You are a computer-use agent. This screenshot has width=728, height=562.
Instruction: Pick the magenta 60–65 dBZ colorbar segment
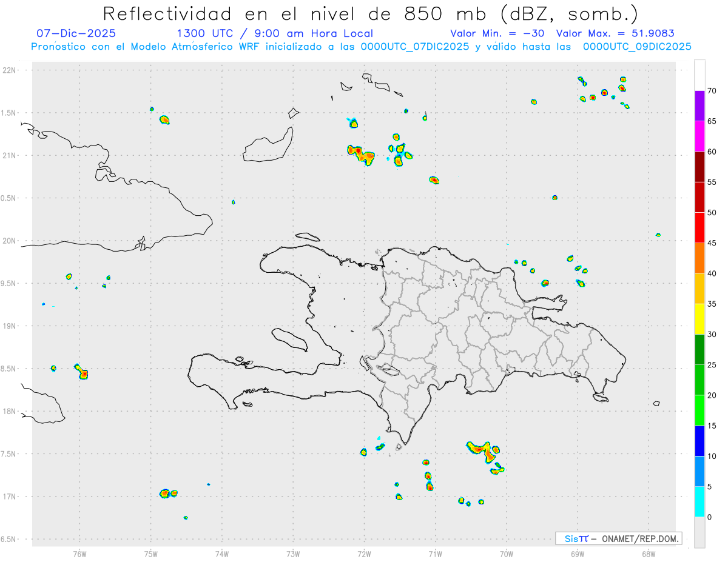[699, 136]
